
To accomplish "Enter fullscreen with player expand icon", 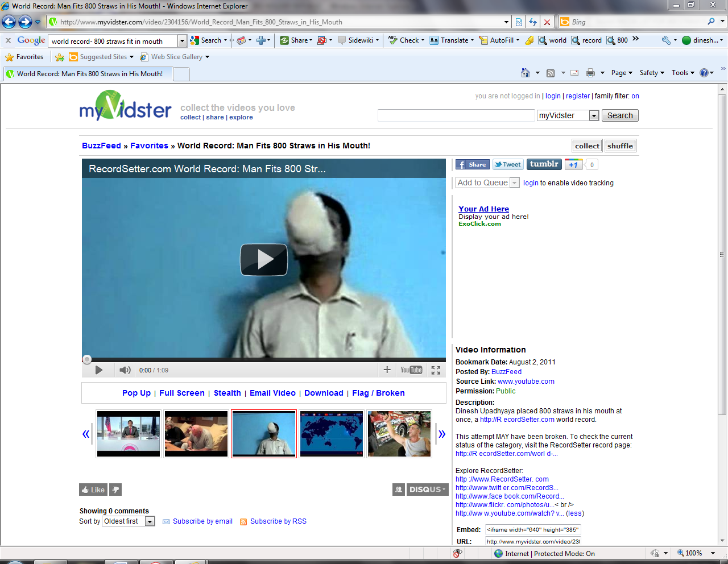I will 436,370.
